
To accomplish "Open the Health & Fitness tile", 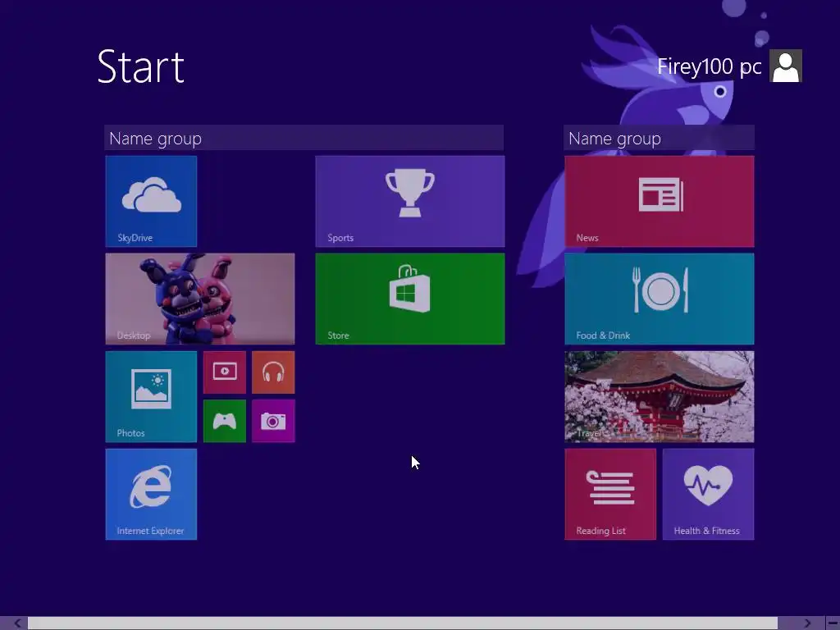I will click(x=708, y=495).
